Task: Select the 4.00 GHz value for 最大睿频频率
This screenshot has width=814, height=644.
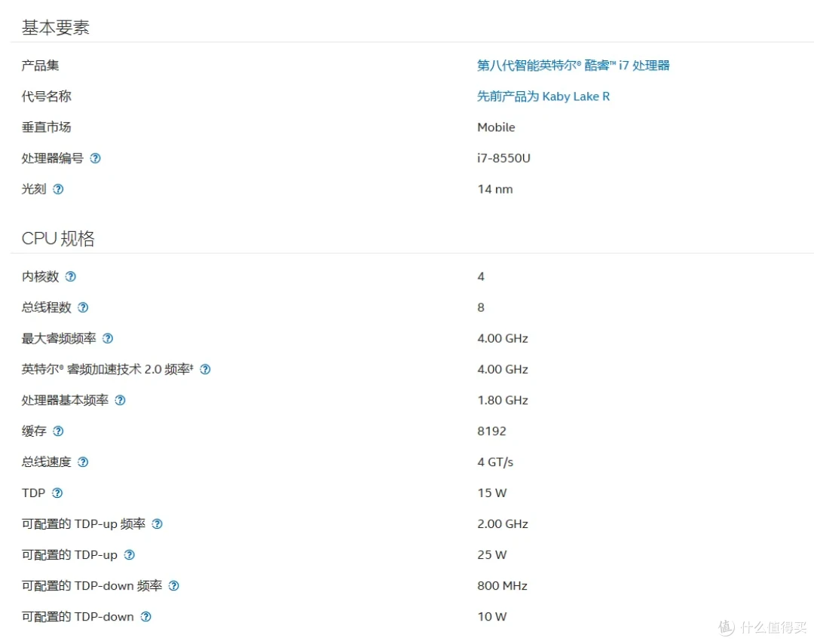Action: coord(503,339)
